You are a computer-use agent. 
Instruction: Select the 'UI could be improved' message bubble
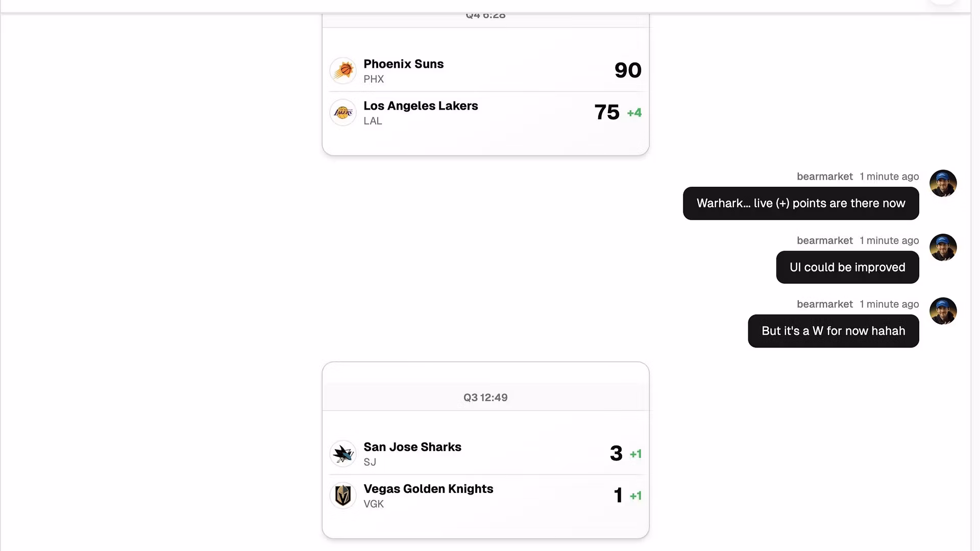click(847, 267)
